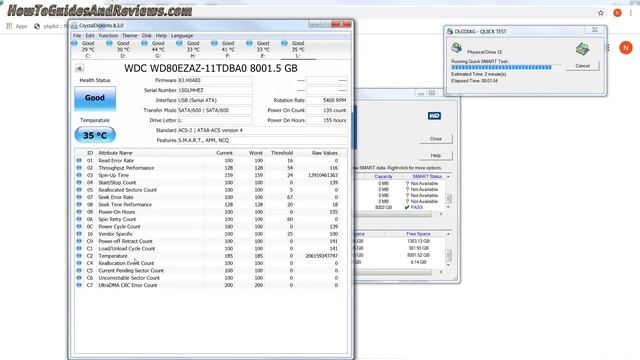Select drive G: status icon at 44 °C
This screenshot has width=640, height=360.
(x=144, y=43)
